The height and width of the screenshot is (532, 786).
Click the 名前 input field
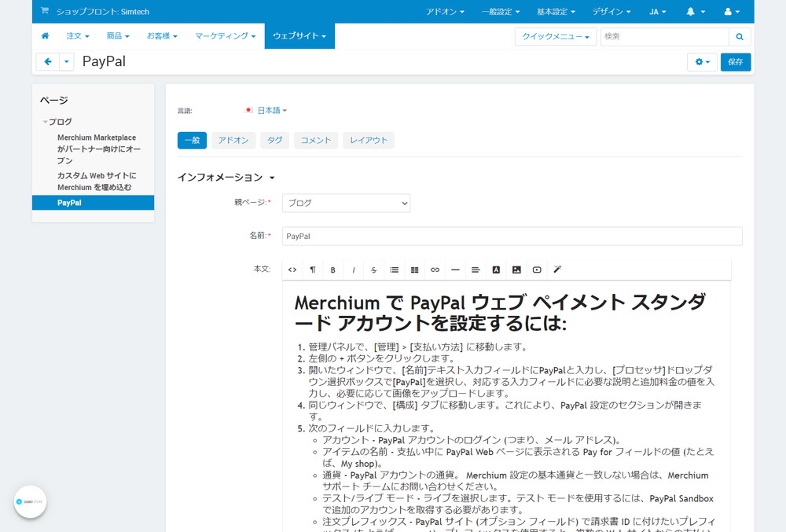click(x=512, y=237)
